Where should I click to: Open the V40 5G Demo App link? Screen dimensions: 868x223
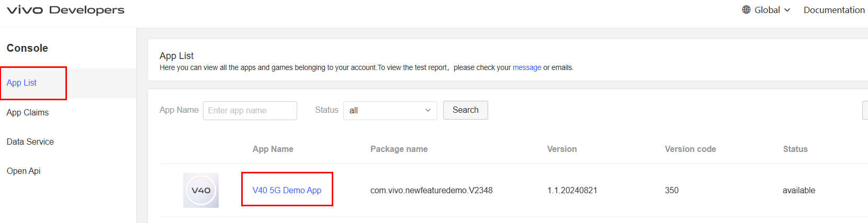tap(287, 191)
